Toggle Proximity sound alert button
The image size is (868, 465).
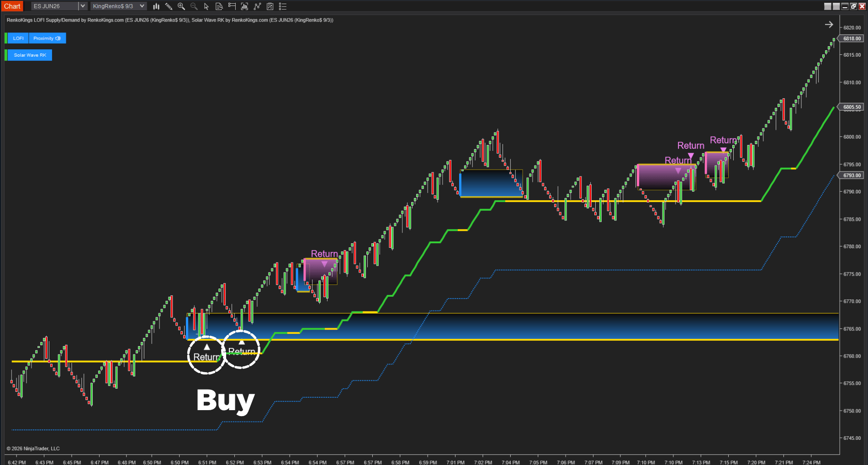(x=47, y=38)
